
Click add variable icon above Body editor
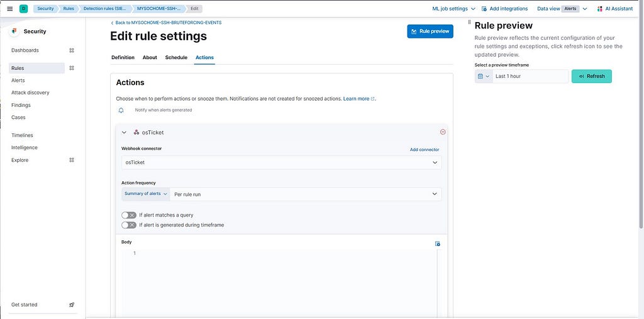pyautogui.click(x=438, y=243)
